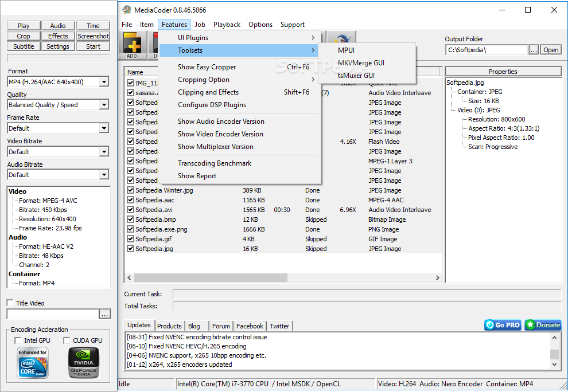This screenshot has width=568, height=392.
Task: Select the Toolsets menu entry
Action: tap(239, 50)
